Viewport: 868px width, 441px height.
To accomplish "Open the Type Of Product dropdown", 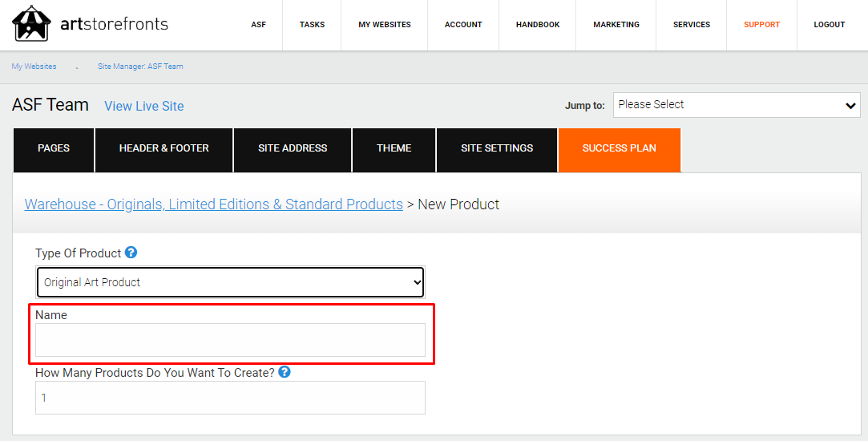I will 231,282.
